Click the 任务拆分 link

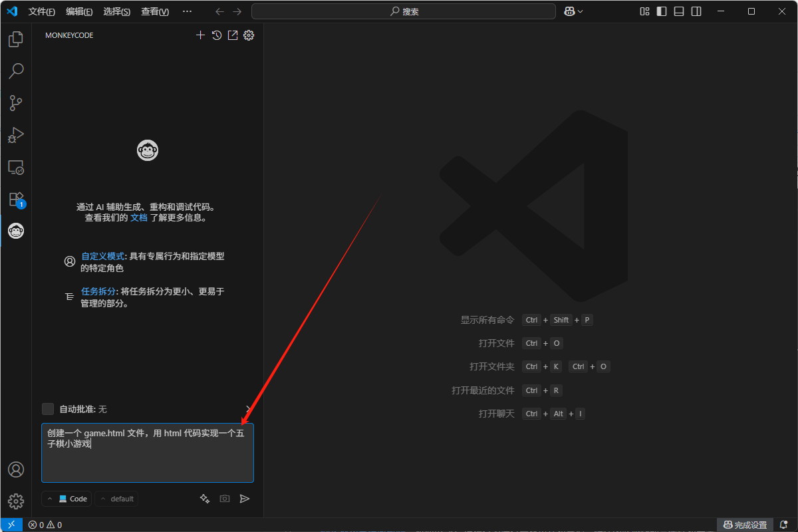tap(98, 291)
